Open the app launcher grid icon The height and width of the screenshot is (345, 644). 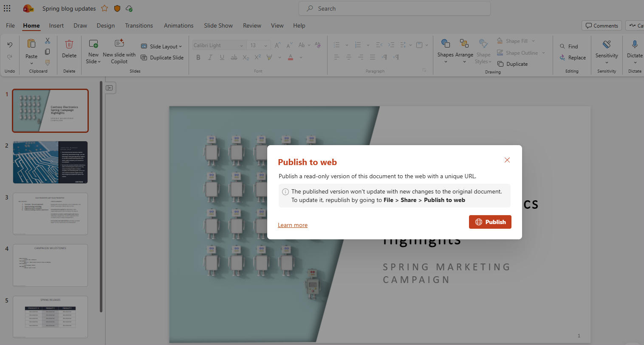pos(7,8)
